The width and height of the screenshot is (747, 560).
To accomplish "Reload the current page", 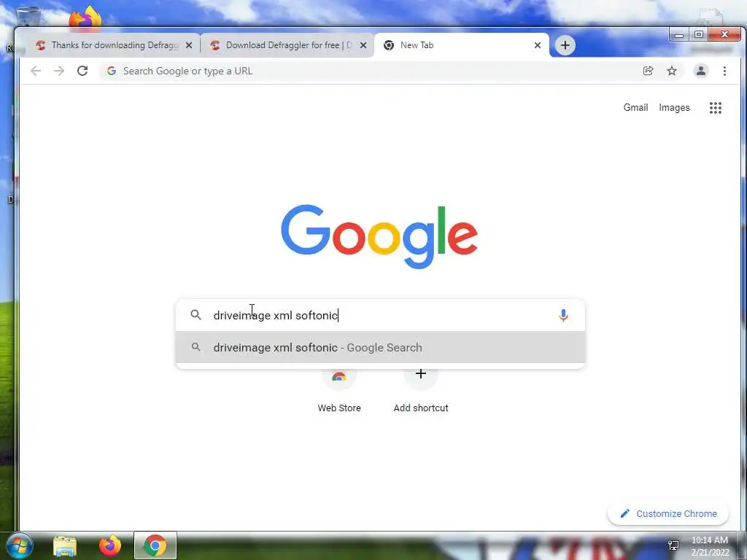I will pos(82,71).
